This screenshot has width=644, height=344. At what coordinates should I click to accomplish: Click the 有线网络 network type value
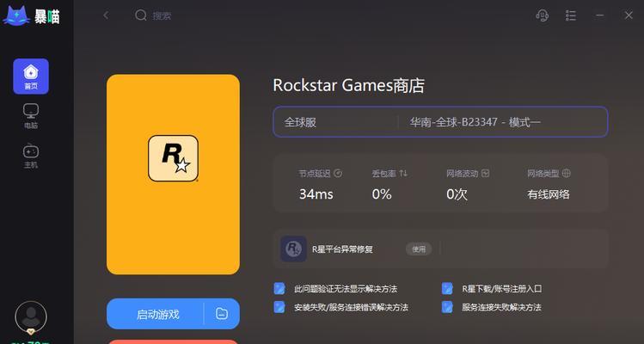549,194
